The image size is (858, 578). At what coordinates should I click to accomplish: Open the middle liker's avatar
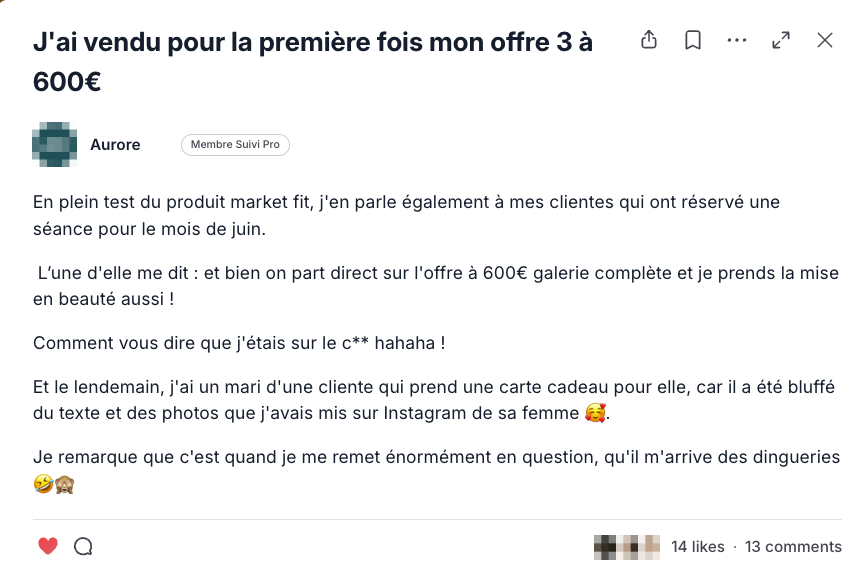628,547
